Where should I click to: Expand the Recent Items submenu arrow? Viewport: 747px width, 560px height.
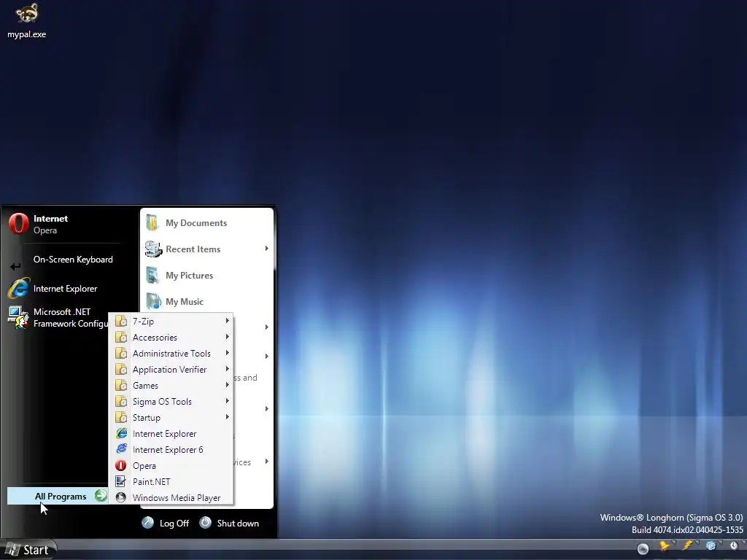point(266,249)
